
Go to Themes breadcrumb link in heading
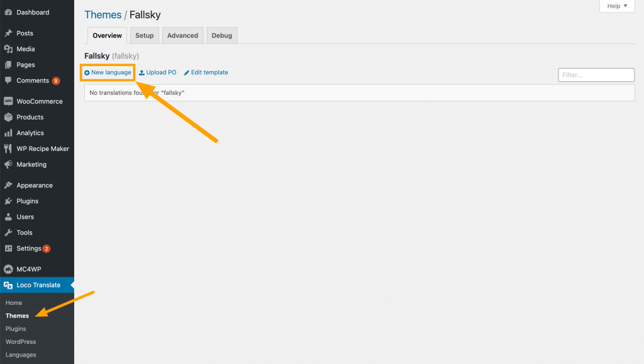(103, 14)
